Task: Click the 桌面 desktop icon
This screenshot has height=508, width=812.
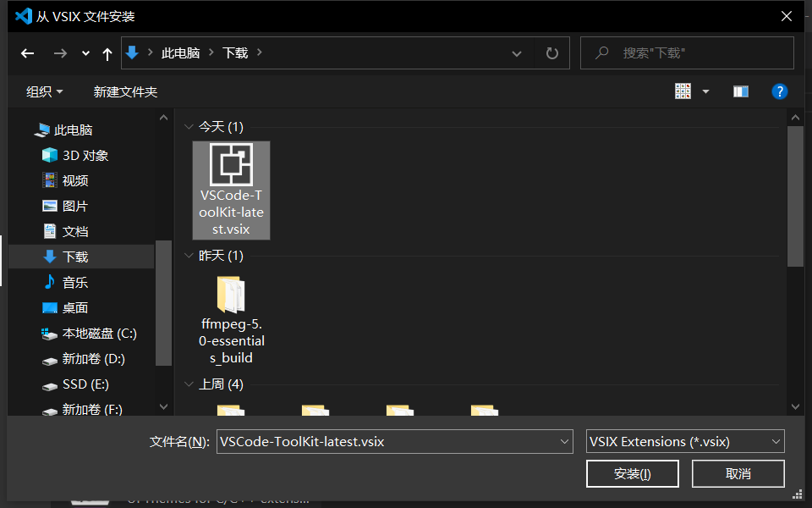Action: [x=50, y=308]
